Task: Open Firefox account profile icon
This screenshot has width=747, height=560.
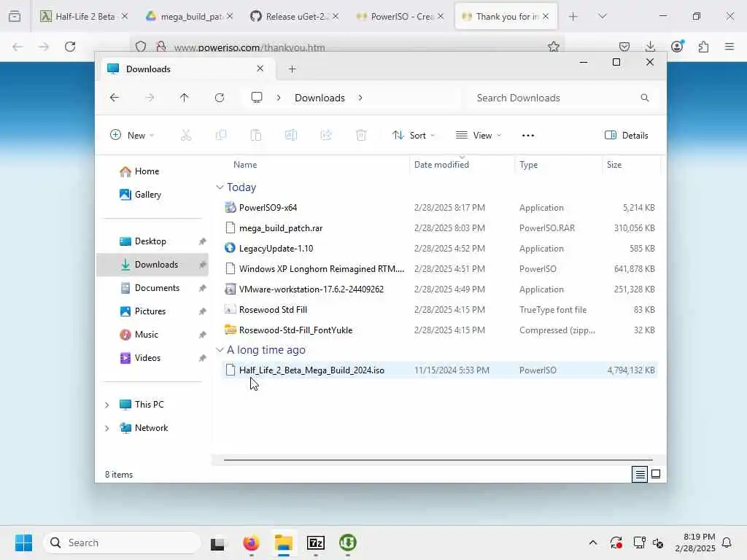Action: [677, 47]
